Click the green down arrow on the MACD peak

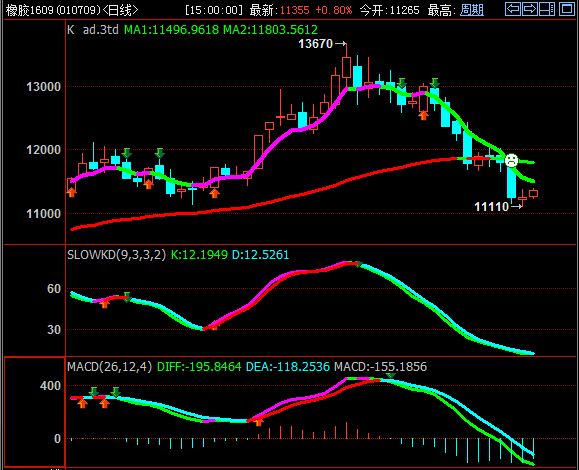coord(390,375)
